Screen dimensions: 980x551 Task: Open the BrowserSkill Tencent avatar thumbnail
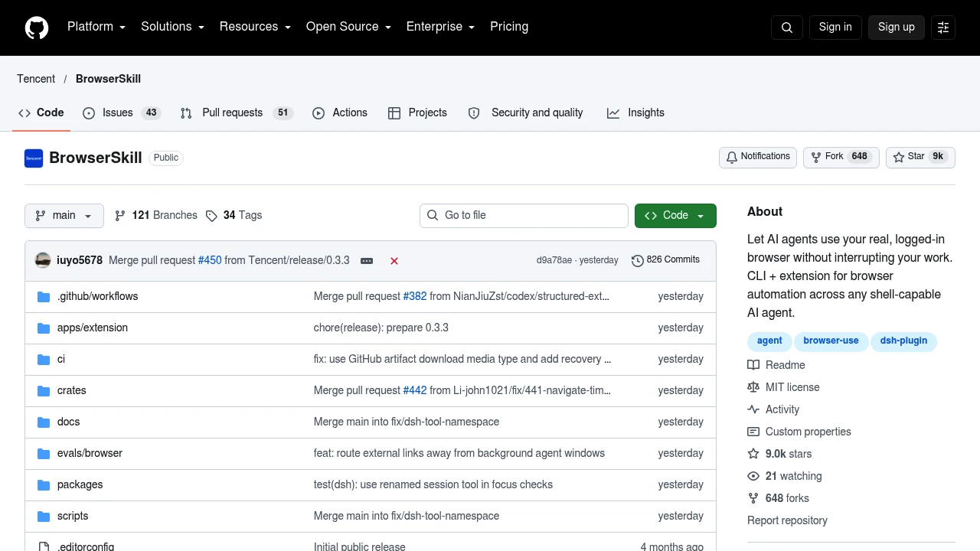click(x=34, y=158)
